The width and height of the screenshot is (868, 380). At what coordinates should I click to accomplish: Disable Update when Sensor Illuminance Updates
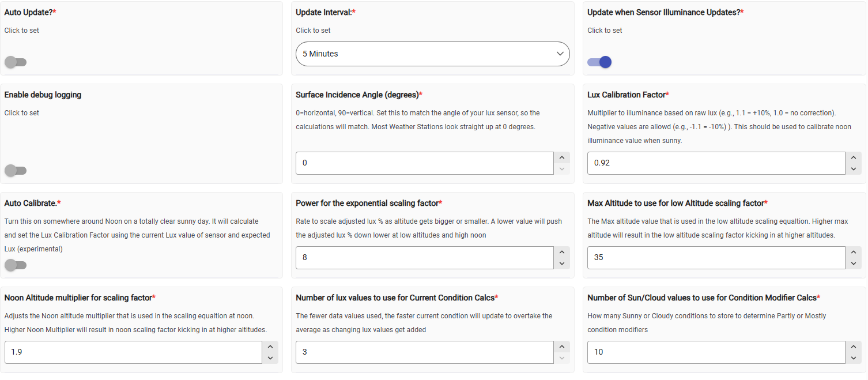click(x=599, y=62)
